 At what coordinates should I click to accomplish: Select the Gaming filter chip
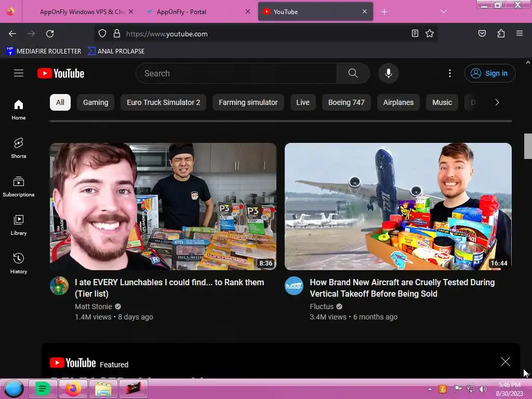coord(96,102)
